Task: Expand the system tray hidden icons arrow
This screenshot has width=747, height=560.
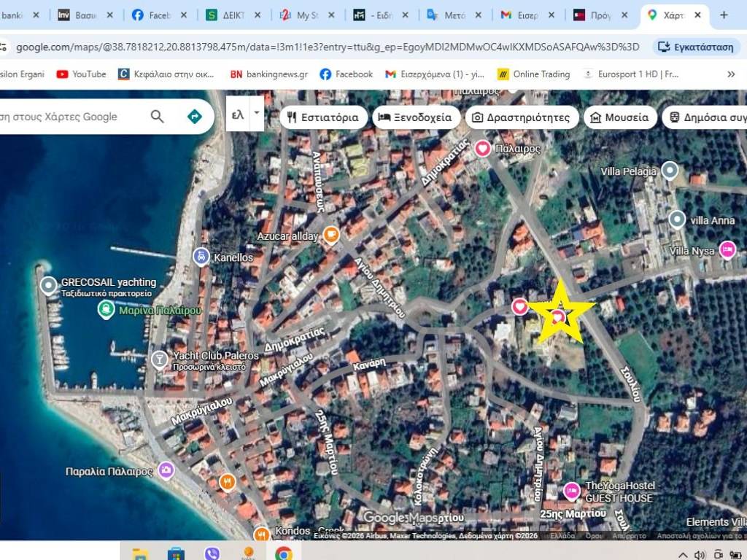Action: (683, 554)
